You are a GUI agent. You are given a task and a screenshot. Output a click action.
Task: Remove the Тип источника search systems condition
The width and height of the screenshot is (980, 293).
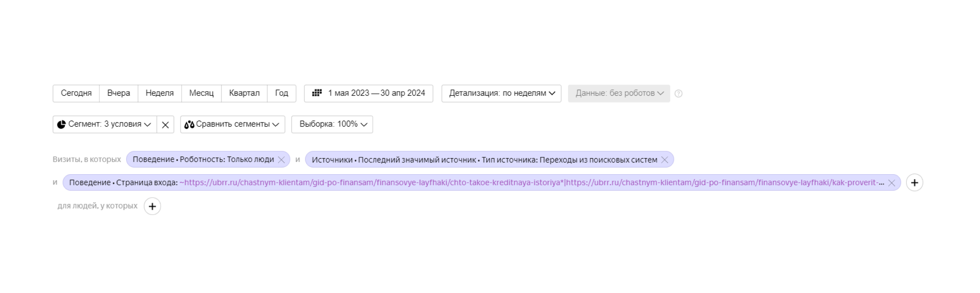point(665,160)
